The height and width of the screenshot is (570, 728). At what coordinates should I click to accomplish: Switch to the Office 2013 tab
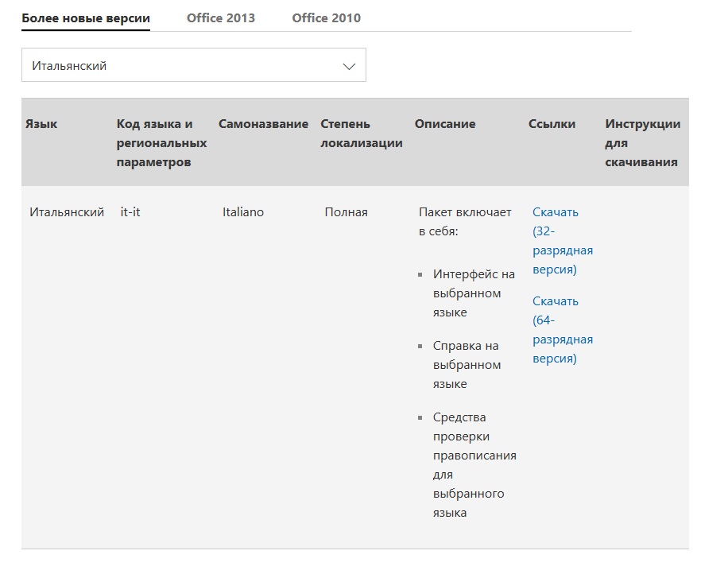tap(221, 17)
